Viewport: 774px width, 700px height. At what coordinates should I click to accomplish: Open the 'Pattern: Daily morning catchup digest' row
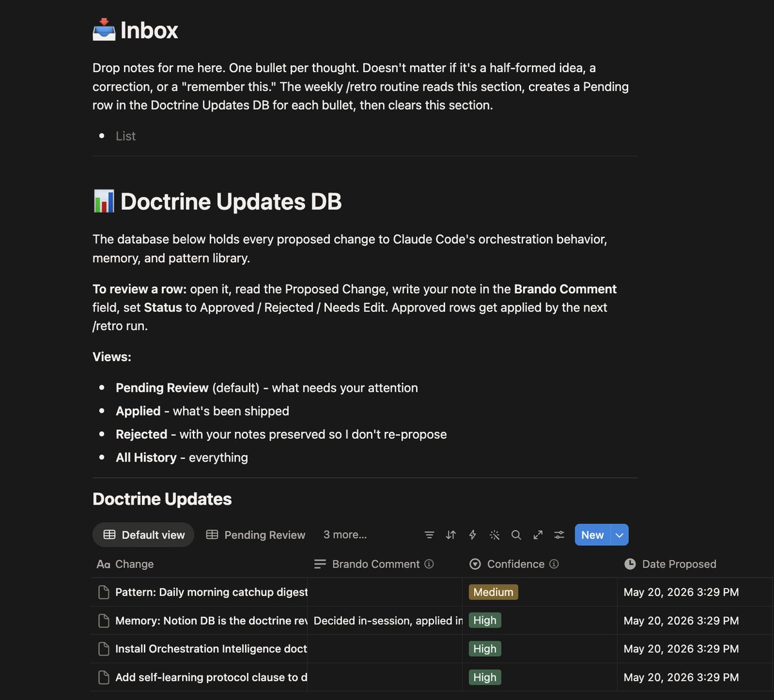[x=211, y=592]
